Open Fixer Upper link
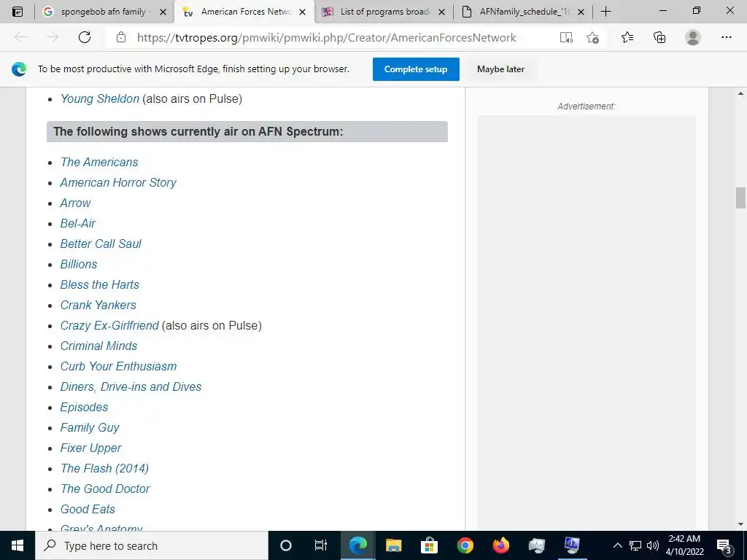Image resolution: width=747 pixels, height=560 pixels. point(90,448)
